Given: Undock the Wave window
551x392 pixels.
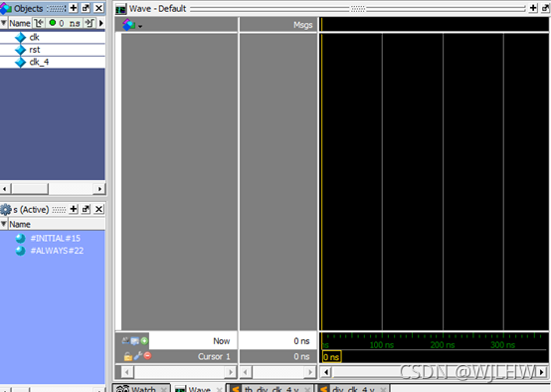Looking at the screenshot, I should 546,8.
